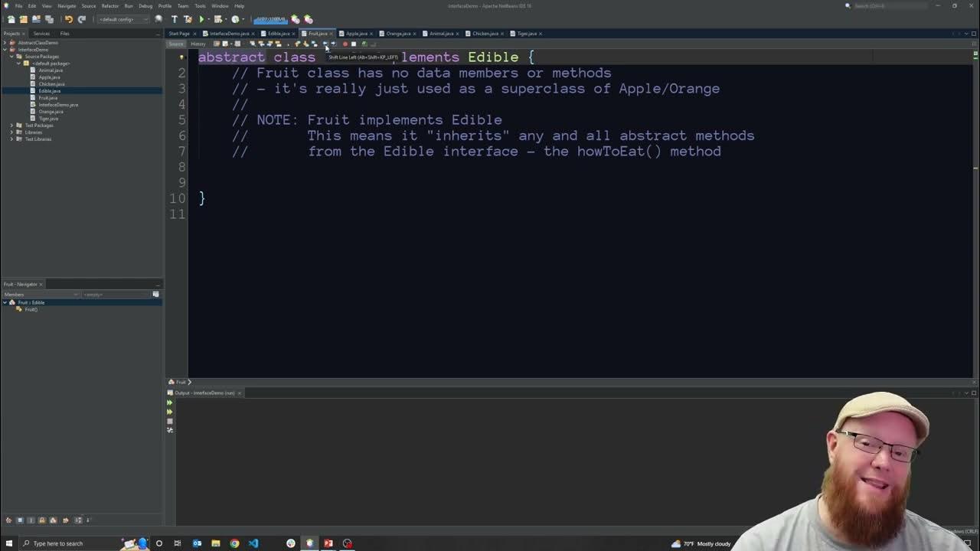Click Shift Line Right editor icon

tap(333, 44)
